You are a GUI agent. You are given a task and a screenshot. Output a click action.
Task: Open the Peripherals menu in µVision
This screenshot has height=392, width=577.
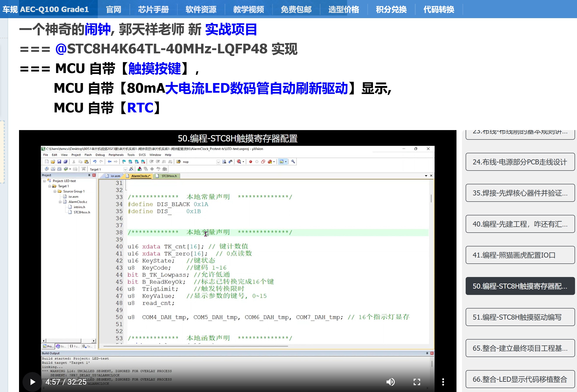116,155
